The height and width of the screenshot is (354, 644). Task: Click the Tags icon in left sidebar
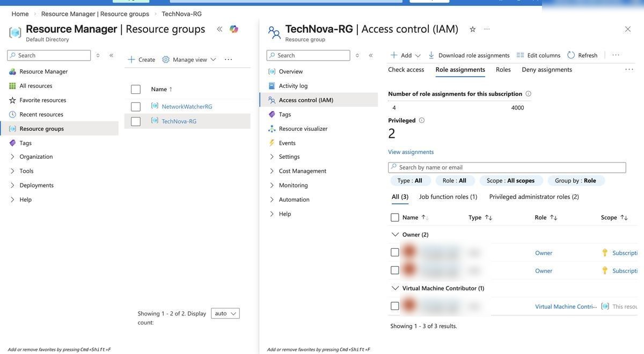coord(12,143)
